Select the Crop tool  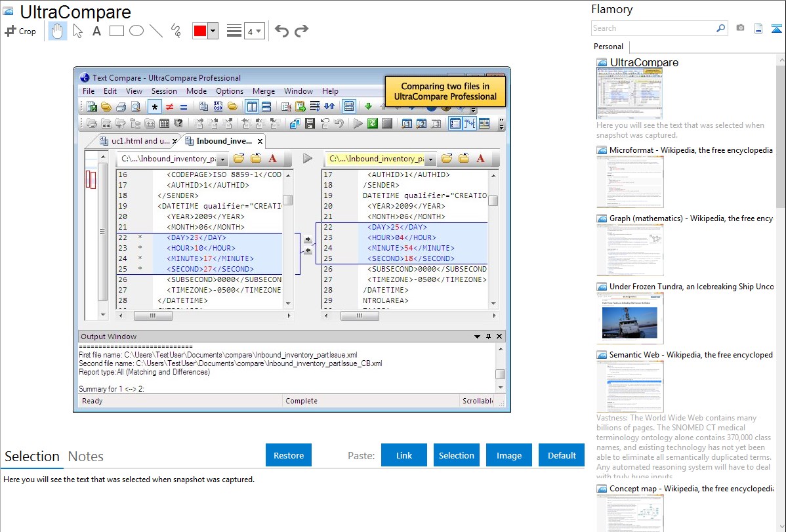20,31
